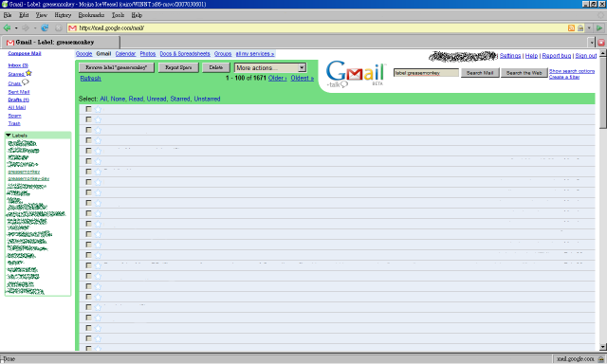
Task: Open the More actions dropdown
Action: tap(270, 67)
